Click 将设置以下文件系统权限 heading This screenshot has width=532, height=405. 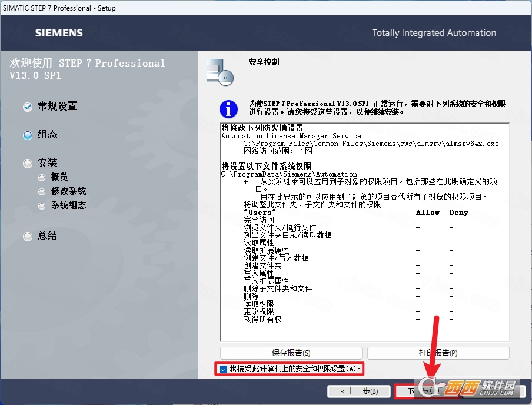pos(267,167)
